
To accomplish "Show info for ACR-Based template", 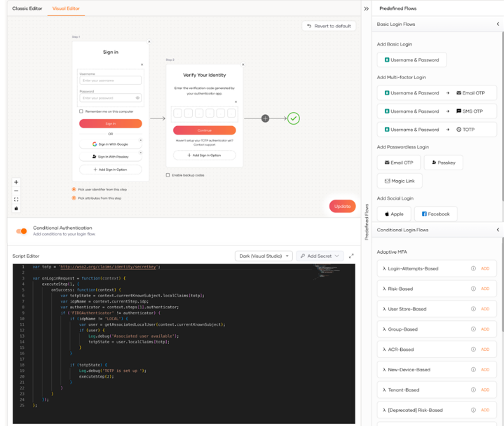I will click(473, 350).
